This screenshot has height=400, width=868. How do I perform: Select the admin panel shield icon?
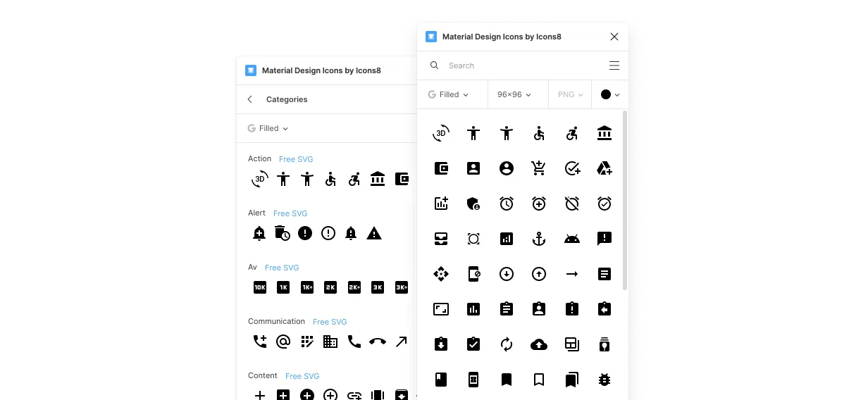tap(473, 204)
